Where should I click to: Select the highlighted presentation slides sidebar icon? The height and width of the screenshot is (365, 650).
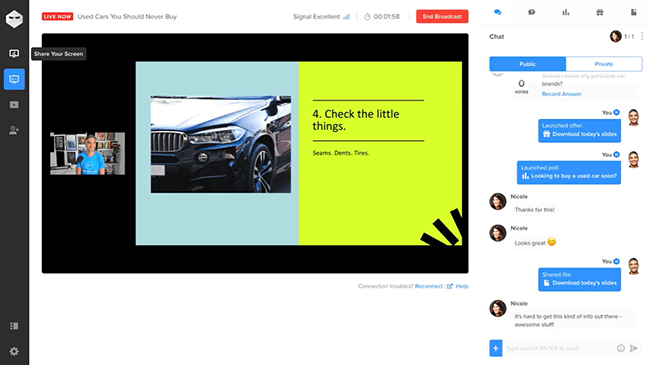point(14,79)
